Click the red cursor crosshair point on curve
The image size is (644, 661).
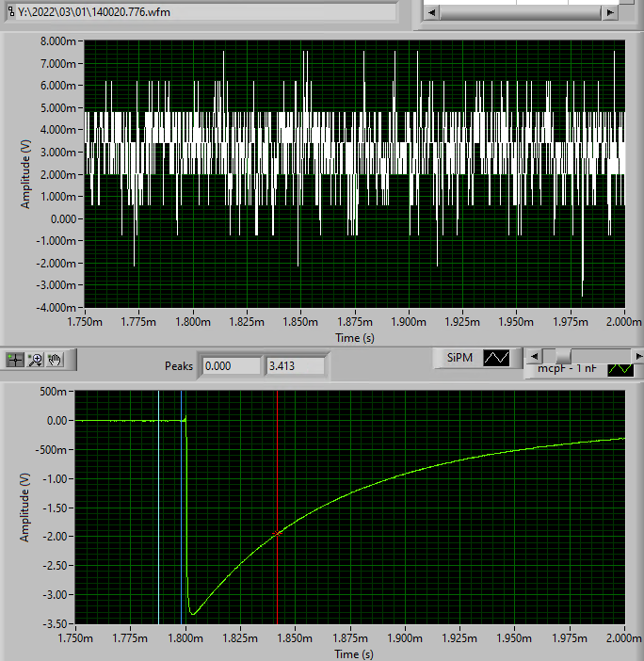(277, 534)
